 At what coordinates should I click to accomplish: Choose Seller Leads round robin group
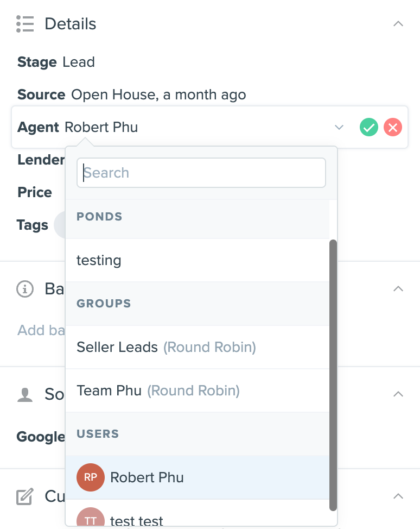(x=166, y=347)
